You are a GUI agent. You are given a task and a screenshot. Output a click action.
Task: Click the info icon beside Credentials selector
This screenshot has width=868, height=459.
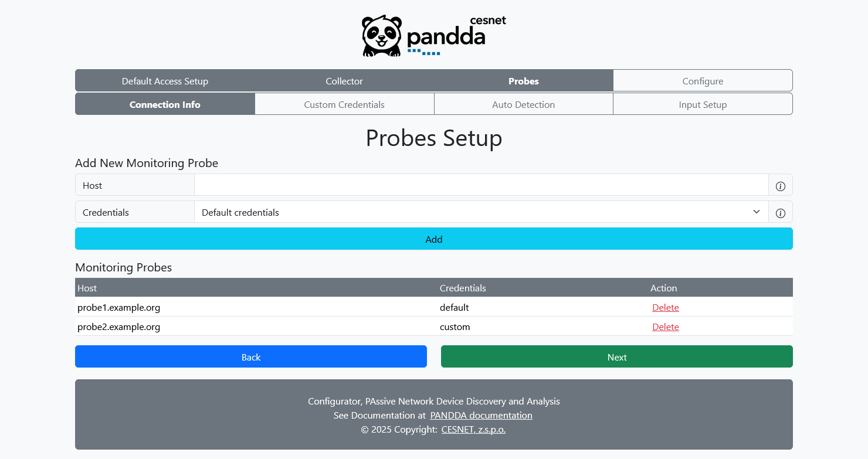point(780,212)
